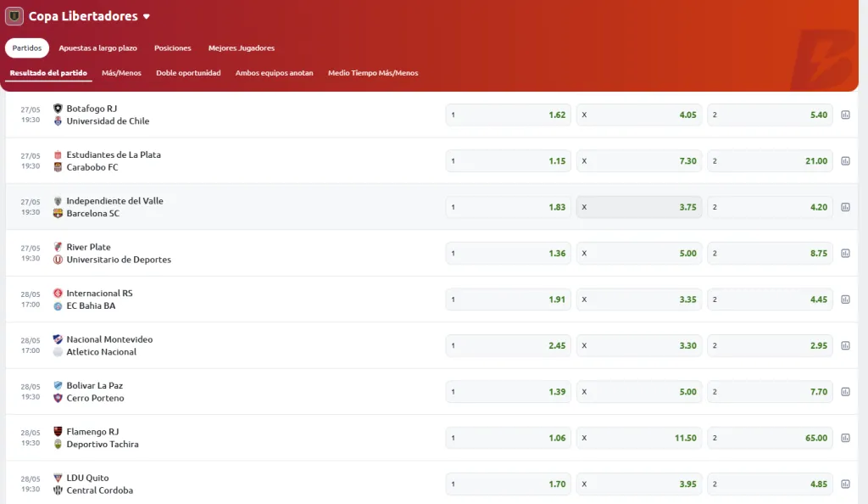The height and width of the screenshot is (504, 868).
Task: Click the Copa Libertadores league logo icon
Action: click(x=14, y=16)
